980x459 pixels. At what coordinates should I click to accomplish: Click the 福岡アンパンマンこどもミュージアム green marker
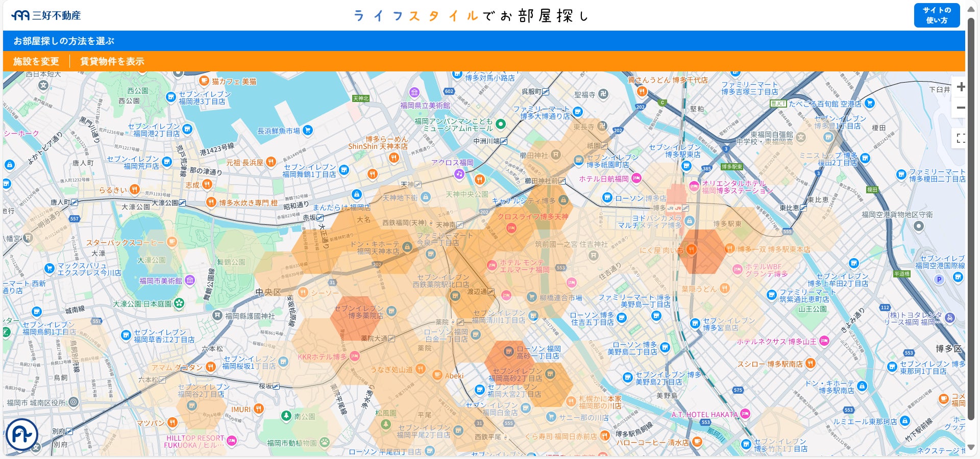(501, 124)
